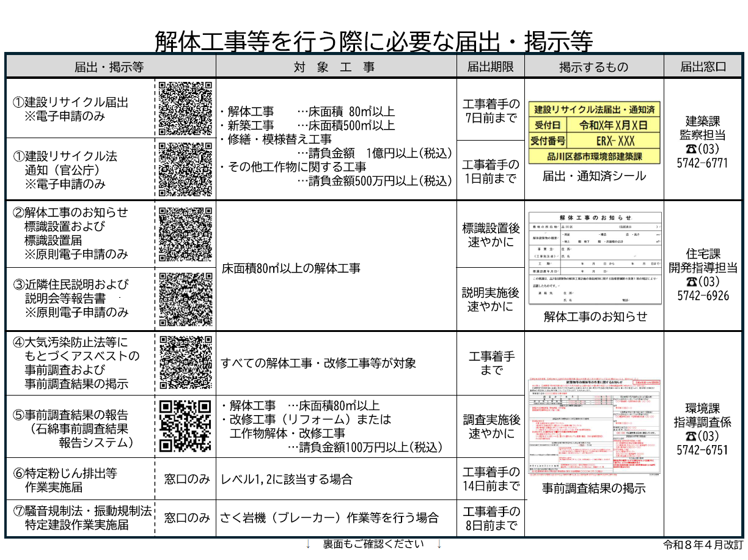This screenshot has width=748, height=560.
Task: Click 建築課 監察担当 contact
Action: 703,127
